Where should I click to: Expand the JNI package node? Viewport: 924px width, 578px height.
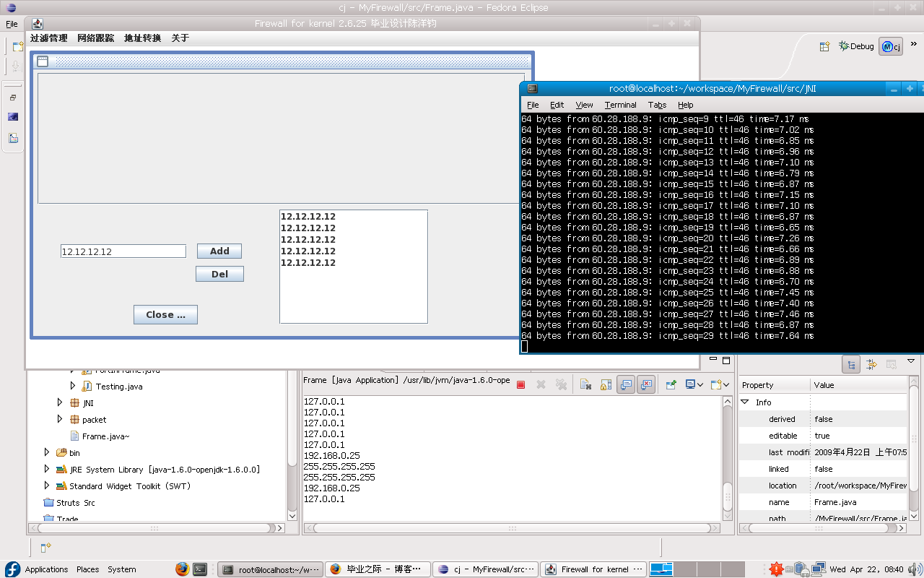coord(61,403)
